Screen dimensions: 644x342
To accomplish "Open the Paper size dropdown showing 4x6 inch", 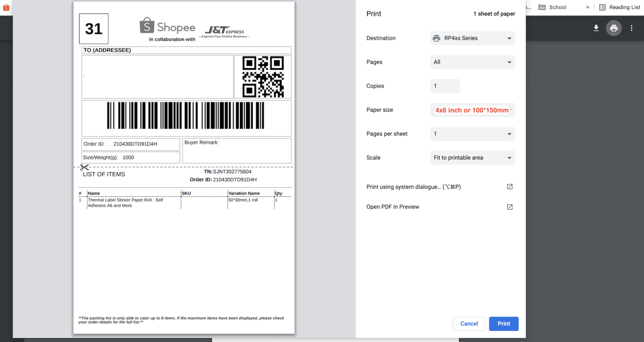I will [473, 110].
